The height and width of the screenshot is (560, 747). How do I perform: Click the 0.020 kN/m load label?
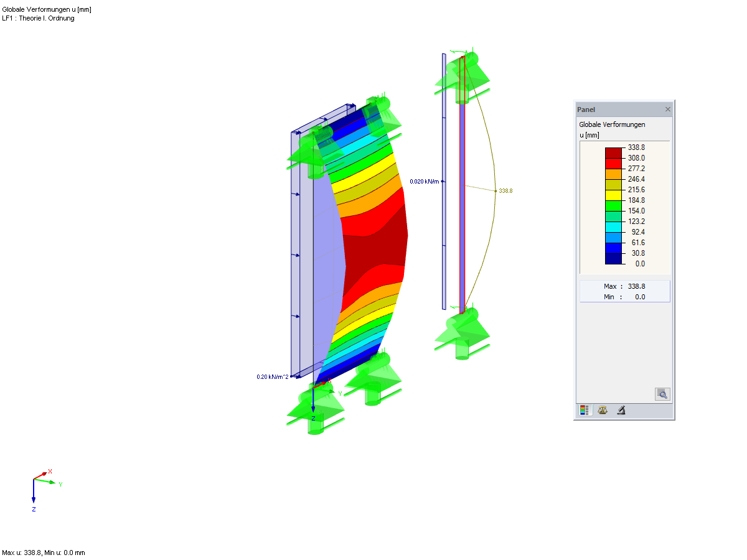(x=425, y=181)
